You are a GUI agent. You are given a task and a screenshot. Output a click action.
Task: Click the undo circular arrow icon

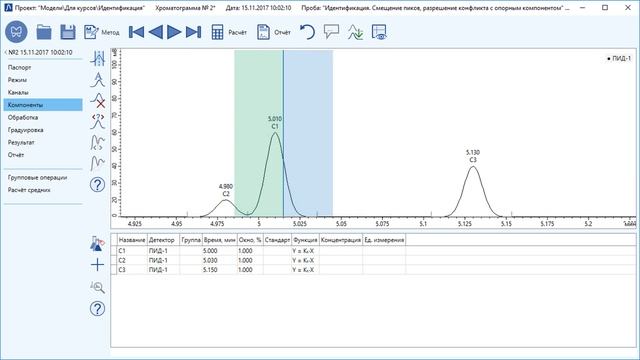tap(307, 32)
